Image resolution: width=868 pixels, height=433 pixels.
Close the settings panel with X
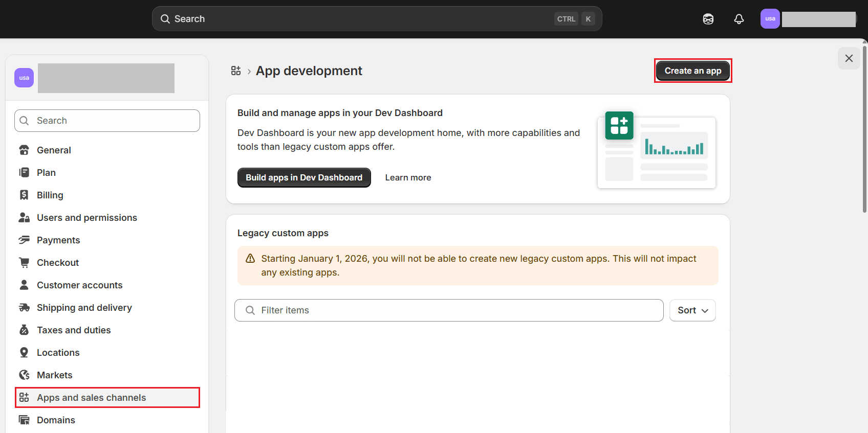click(x=849, y=58)
